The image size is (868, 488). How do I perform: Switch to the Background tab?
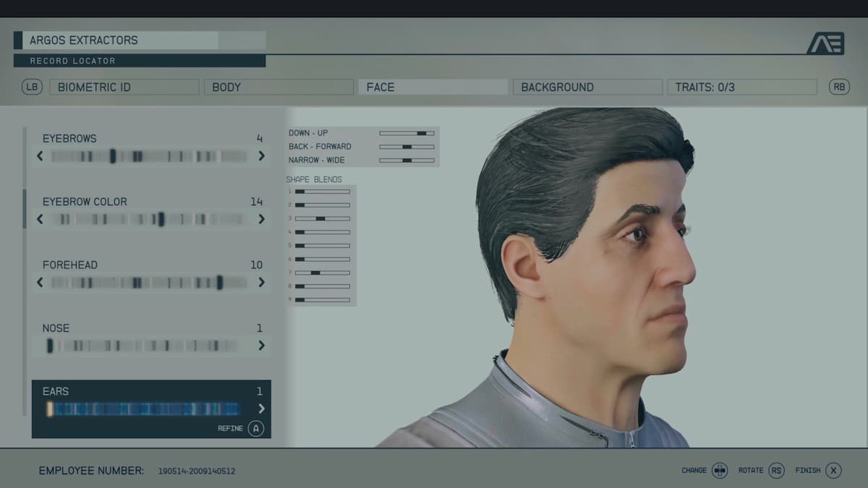[x=587, y=87]
